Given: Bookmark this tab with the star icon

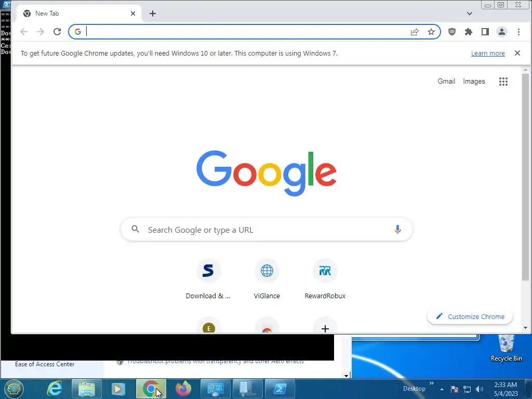Looking at the screenshot, I should click(x=431, y=32).
